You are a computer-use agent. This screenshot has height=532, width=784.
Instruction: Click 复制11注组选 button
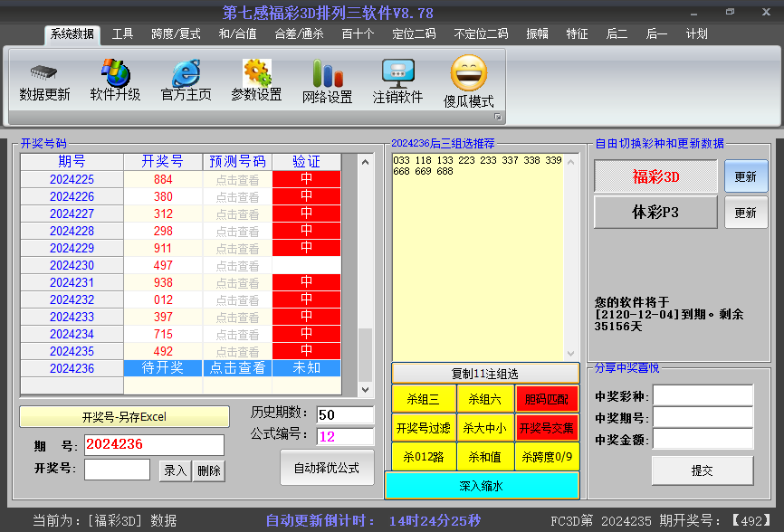pos(485,374)
